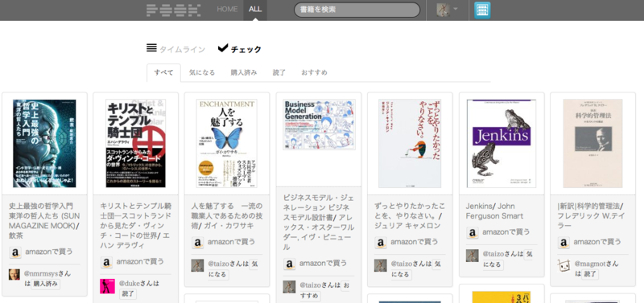Click amazonで買う link for Jenkins

[506, 232]
